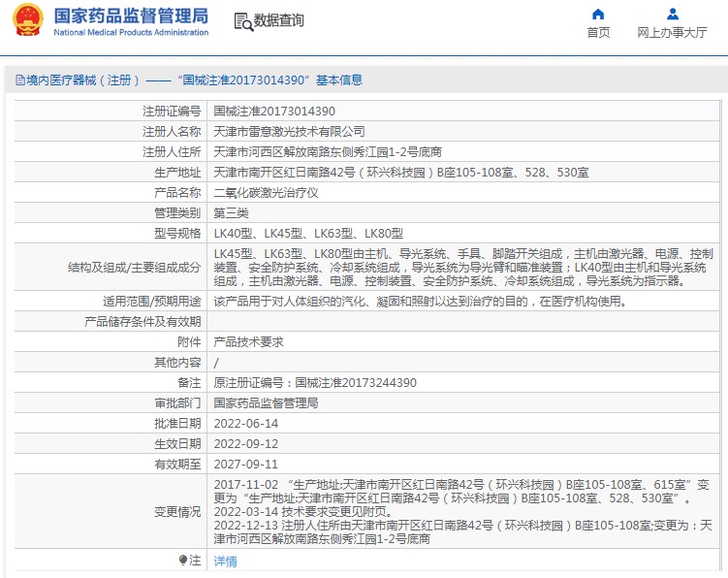Open the 数据查询 data query page

click(x=278, y=20)
